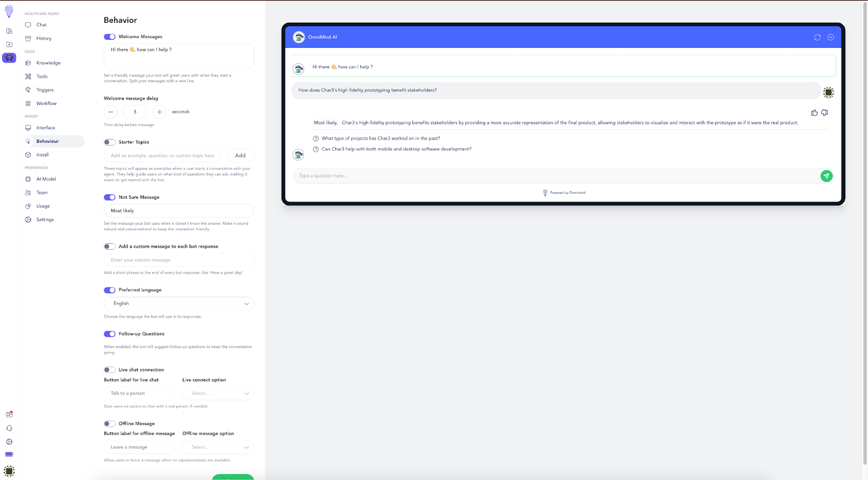Screen dimensions: 868x480
Task: Select the purple agent avatar in left rail
Action: point(9,58)
